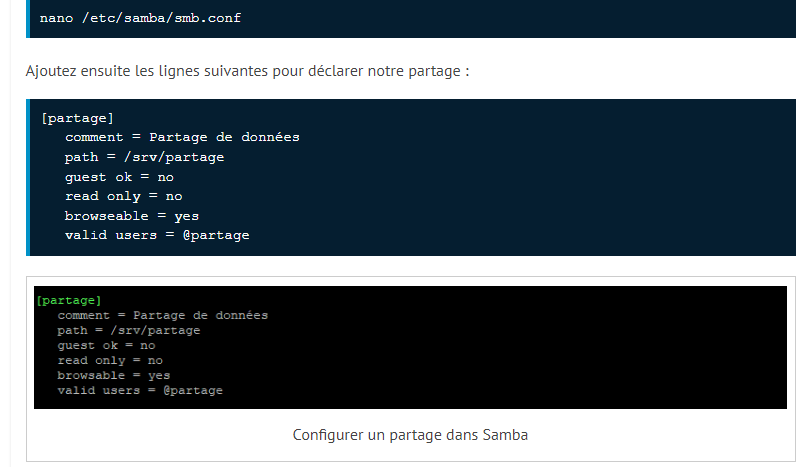The image size is (803, 467).
Task: Click the guest ok = no code line
Action: pos(119,177)
